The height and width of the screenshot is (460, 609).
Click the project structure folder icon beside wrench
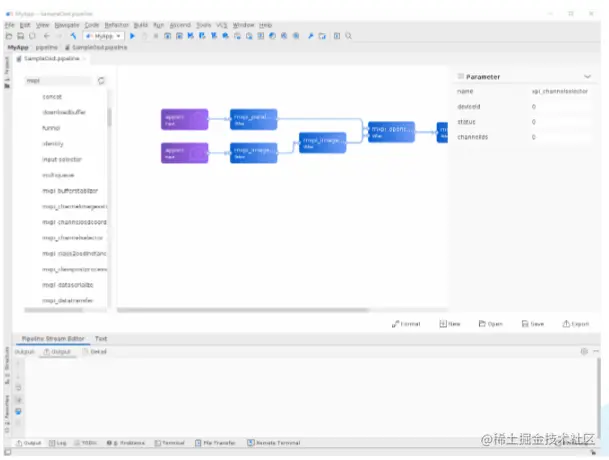(x=322, y=36)
